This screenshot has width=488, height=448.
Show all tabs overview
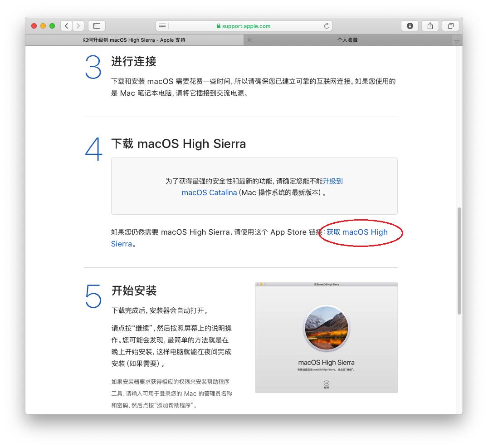tap(449, 26)
